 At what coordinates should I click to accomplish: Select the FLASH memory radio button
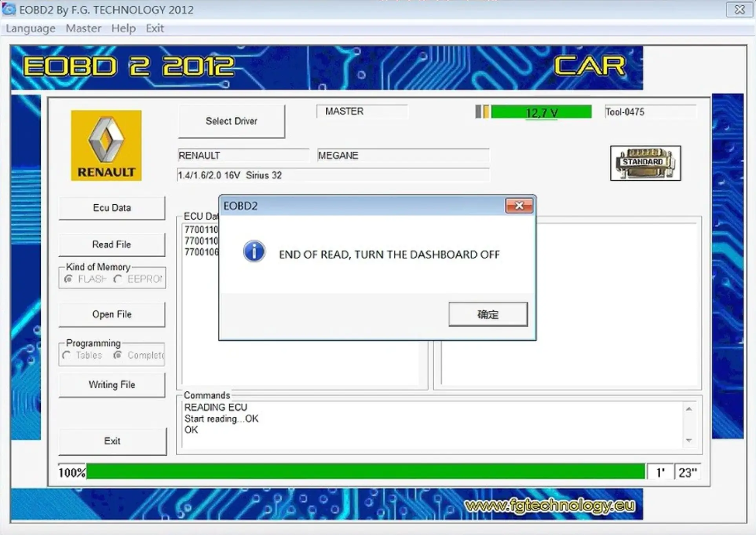pos(69,279)
